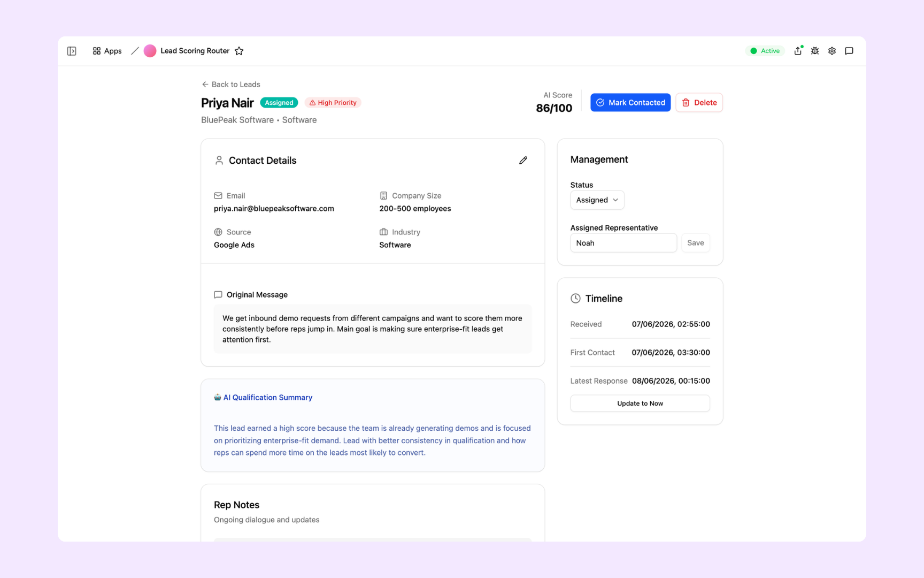The height and width of the screenshot is (578, 924).
Task: Click the green Assigned badge
Action: click(279, 103)
